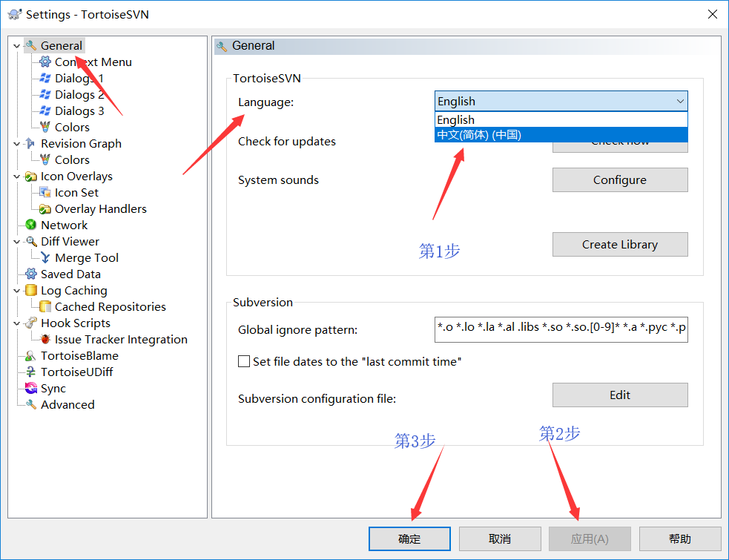This screenshot has width=729, height=560.
Task: Click the Context Menu gear icon
Action: coord(45,62)
